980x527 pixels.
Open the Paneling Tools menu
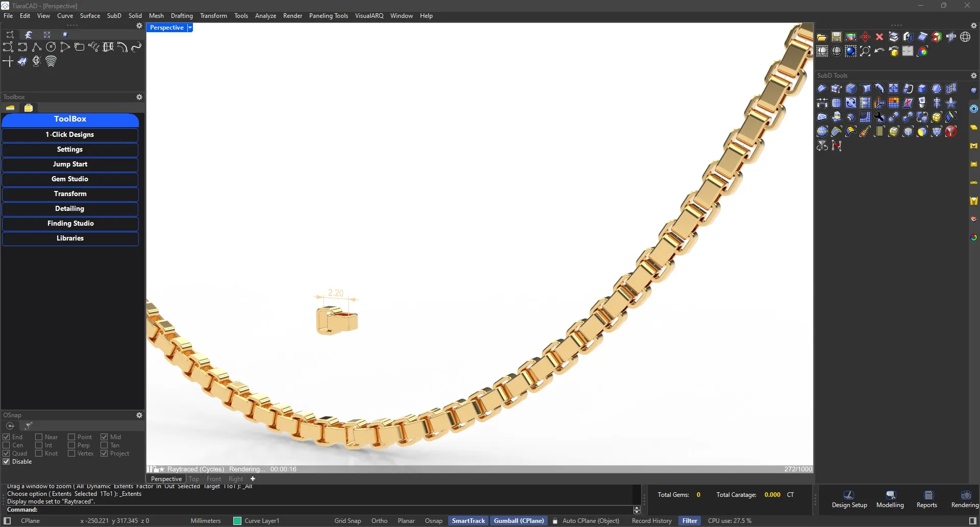[328, 16]
